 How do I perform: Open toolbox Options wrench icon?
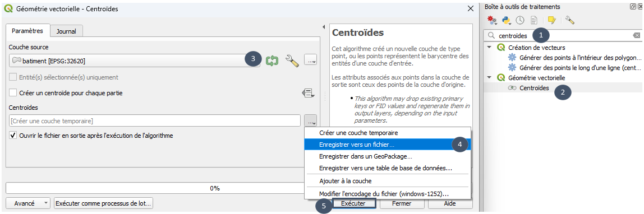point(569,20)
